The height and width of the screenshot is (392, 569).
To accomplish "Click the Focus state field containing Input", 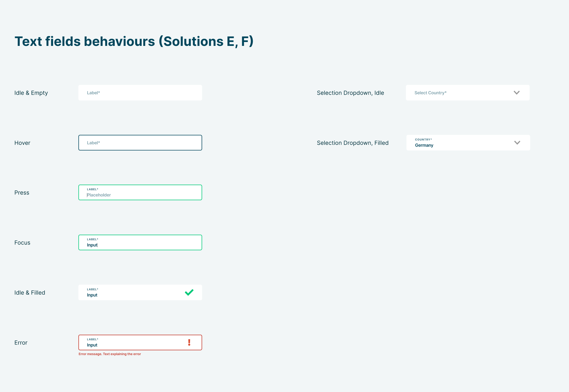I will click(x=140, y=243).
